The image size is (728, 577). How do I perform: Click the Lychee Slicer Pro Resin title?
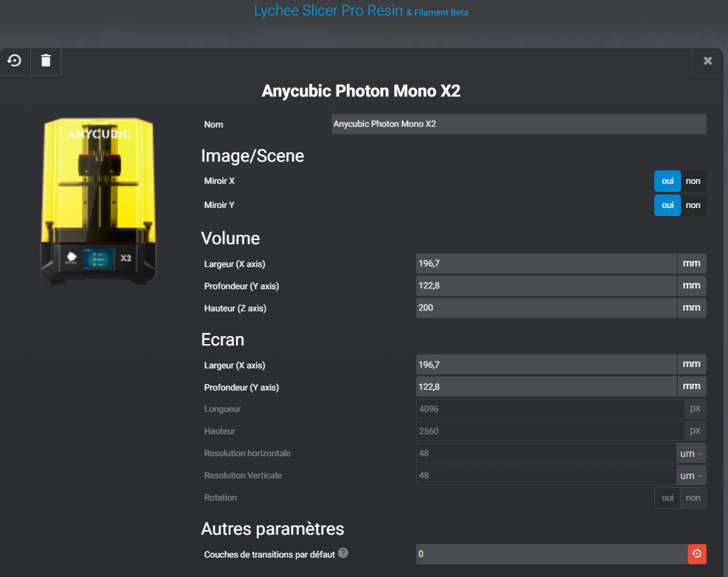[x=328, y=10]
